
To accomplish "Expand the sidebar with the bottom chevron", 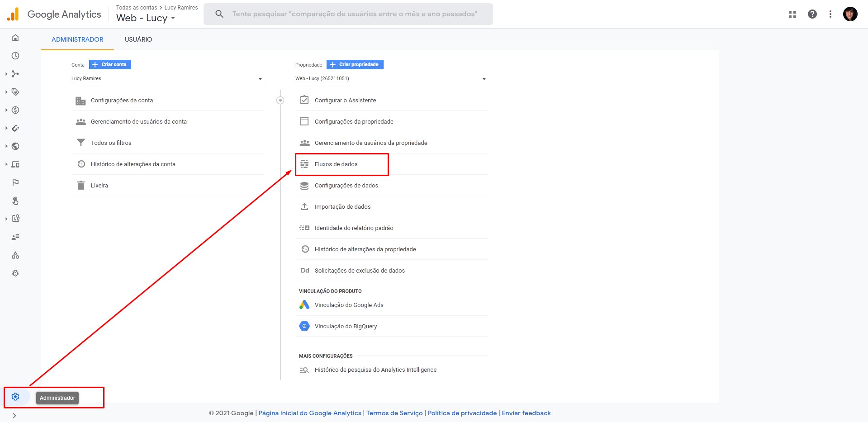I will point(14,415).
